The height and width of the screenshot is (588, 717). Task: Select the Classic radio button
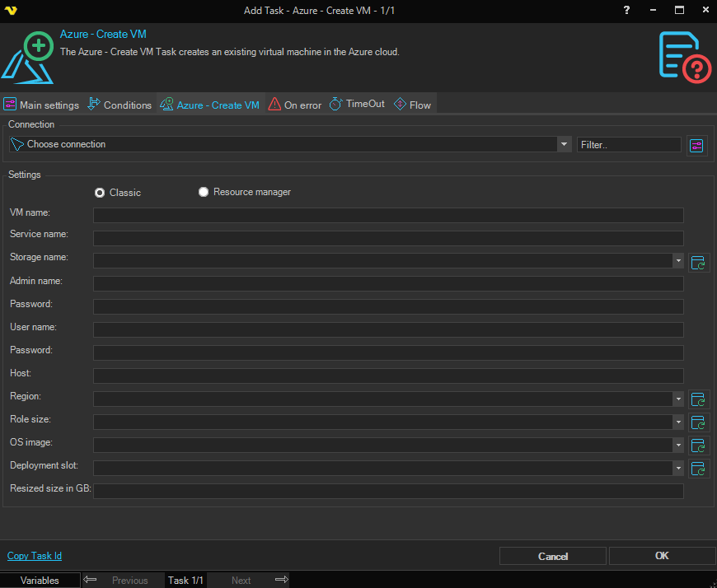(x=100, y=193)
